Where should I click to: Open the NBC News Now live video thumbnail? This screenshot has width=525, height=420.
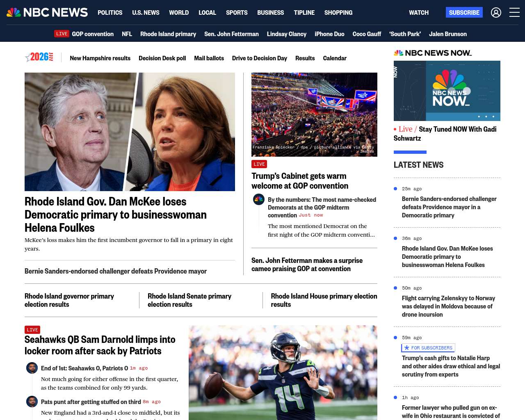(x=447, y=91)
